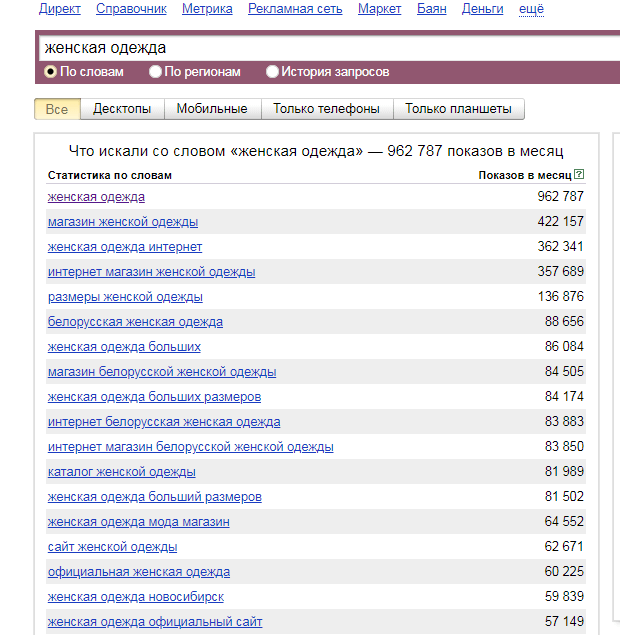Screen dimensions: 620x635
Task: Click the search field with 'женская одежда'
Action: (x=328, y=48)
